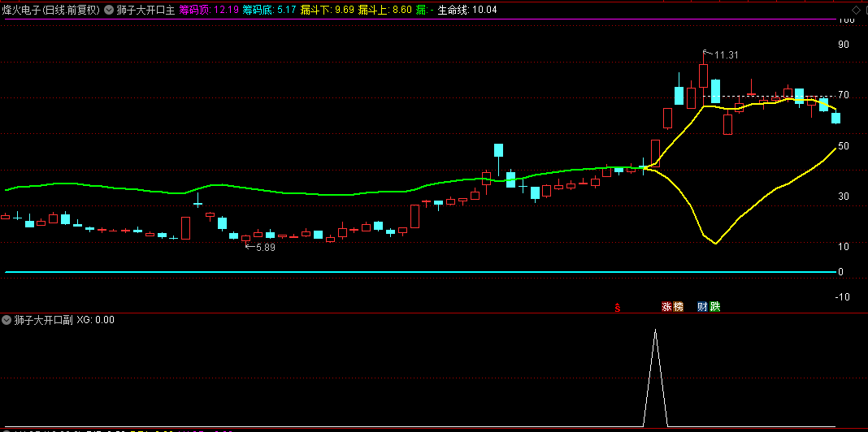
Task: Click the 5.89 low price label
Action: tap(265, 248)
